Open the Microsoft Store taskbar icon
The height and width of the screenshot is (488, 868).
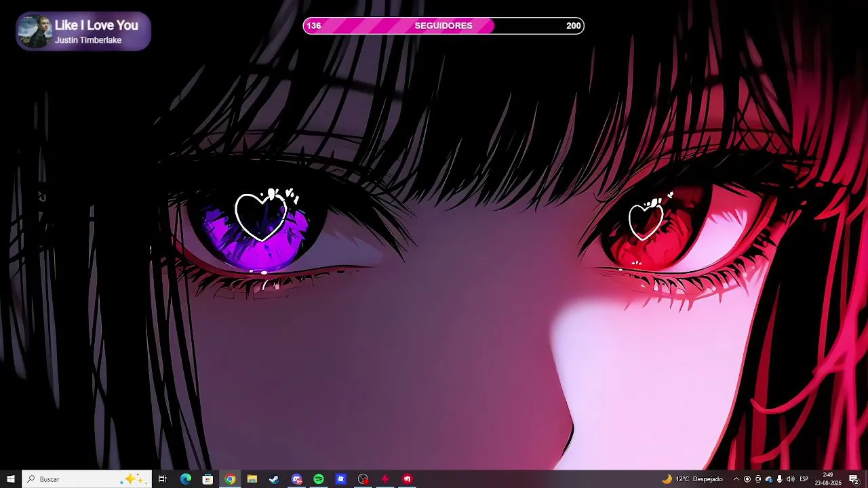pos(208,479)
